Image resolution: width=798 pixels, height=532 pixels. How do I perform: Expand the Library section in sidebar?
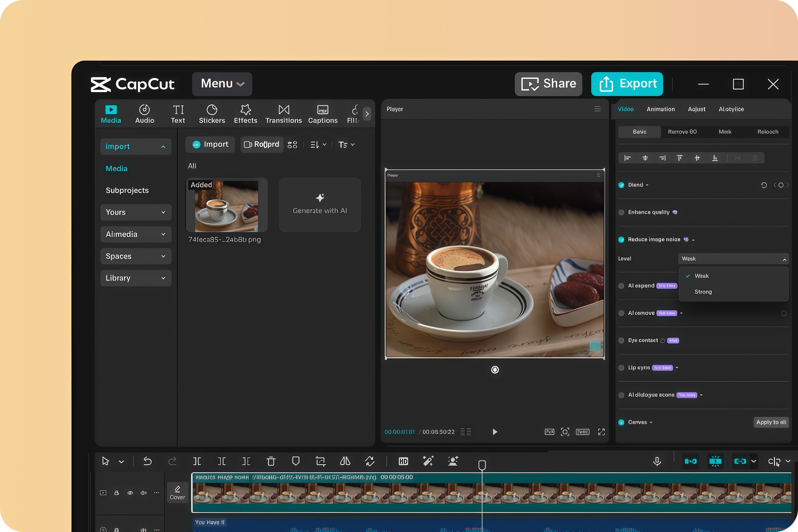click(136, 278)
